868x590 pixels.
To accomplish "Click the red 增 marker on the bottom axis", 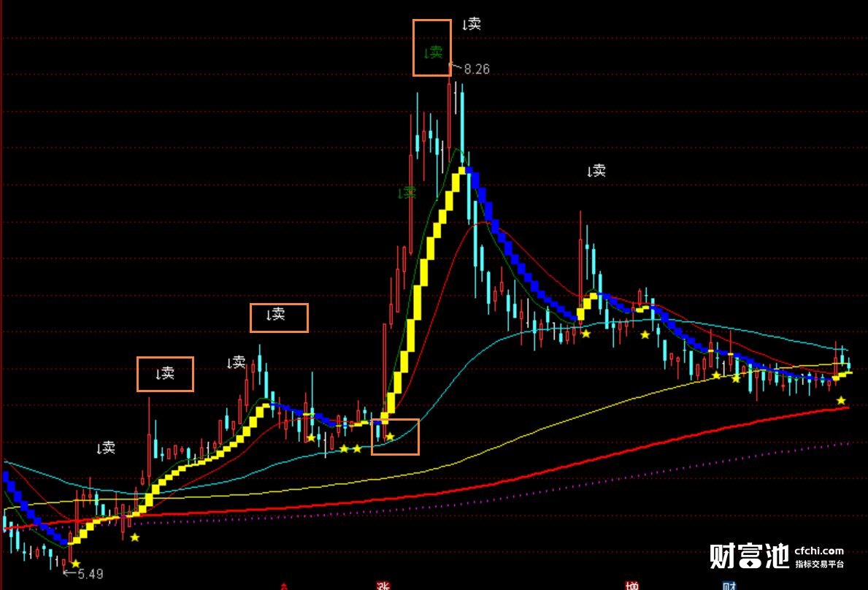I will 631,586.
